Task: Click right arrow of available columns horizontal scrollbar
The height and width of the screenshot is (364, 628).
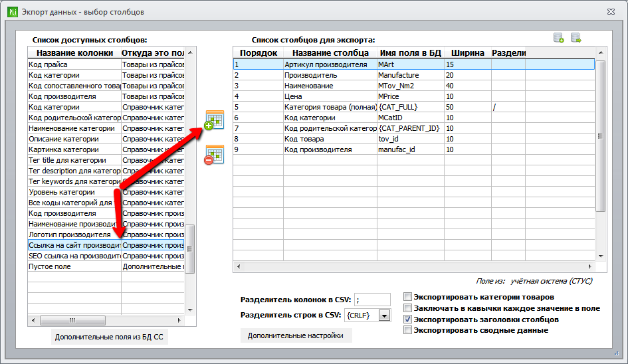Action: tap(179, 320)
